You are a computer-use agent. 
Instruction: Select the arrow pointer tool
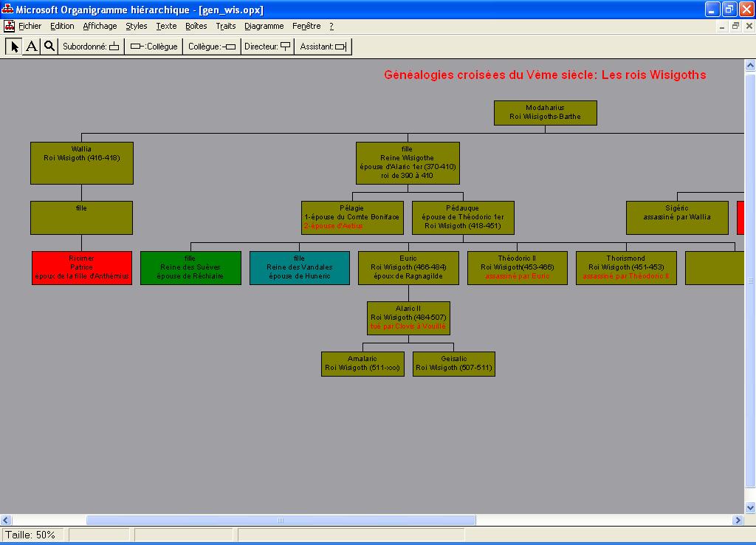tap(14, 47)
